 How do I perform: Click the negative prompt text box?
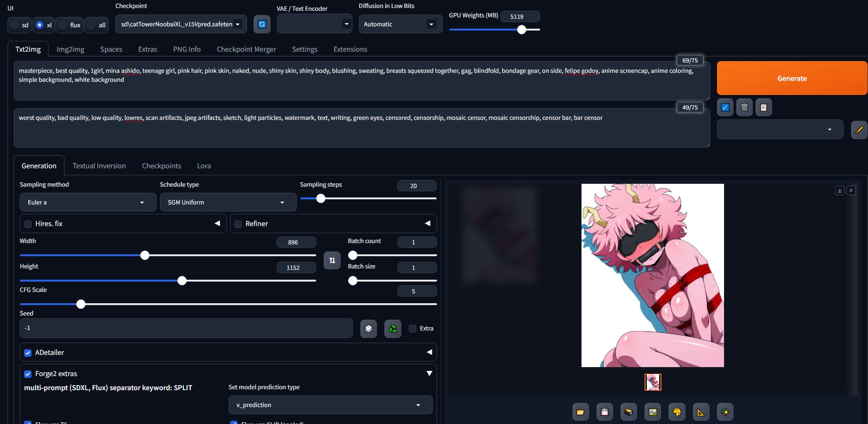[362, 128]
